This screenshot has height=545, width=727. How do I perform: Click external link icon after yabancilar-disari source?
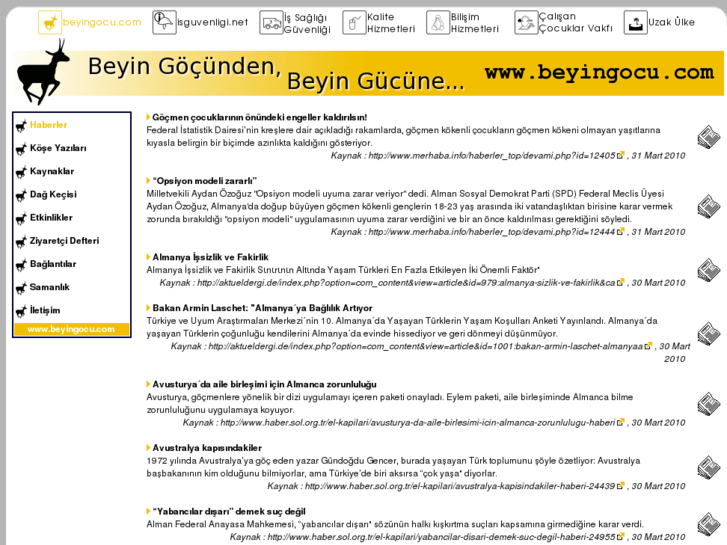pos(620,537)
